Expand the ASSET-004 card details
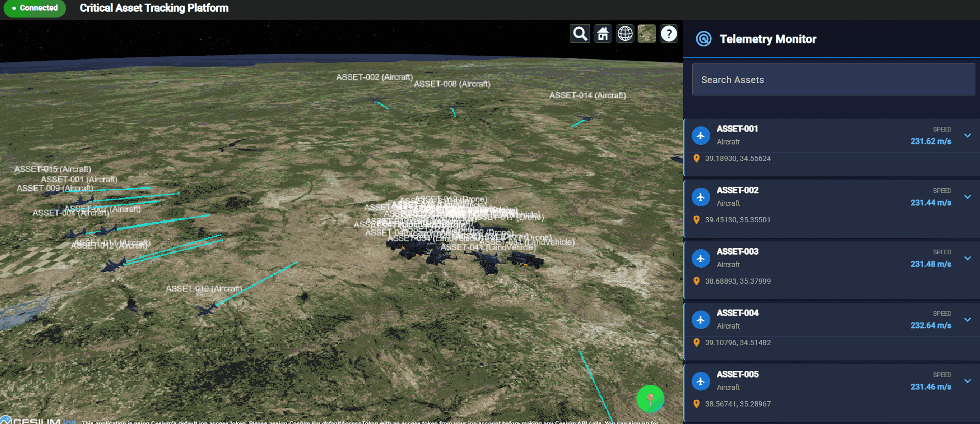The height and width of the screenshot is (424, 980). point(968,320)
